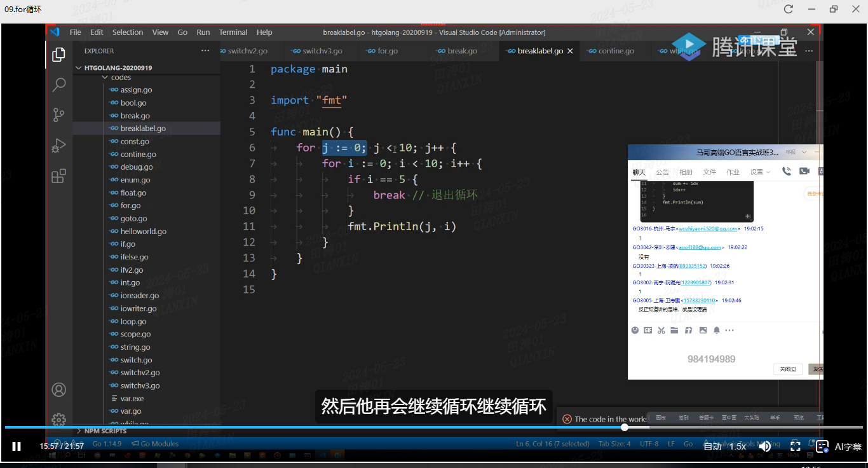
Task: Click the wozhiyaoni.520@qq.com email link
Action: 707,228
